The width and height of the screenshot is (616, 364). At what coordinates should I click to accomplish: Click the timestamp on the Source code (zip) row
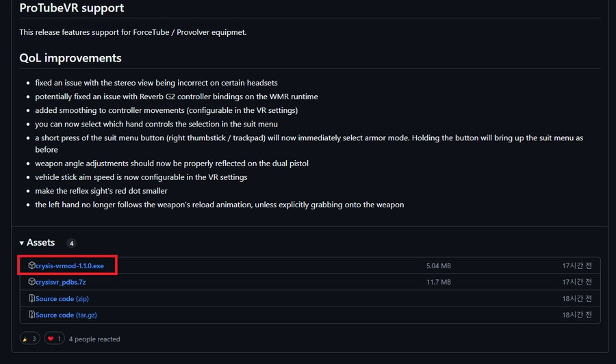point(577,299)
